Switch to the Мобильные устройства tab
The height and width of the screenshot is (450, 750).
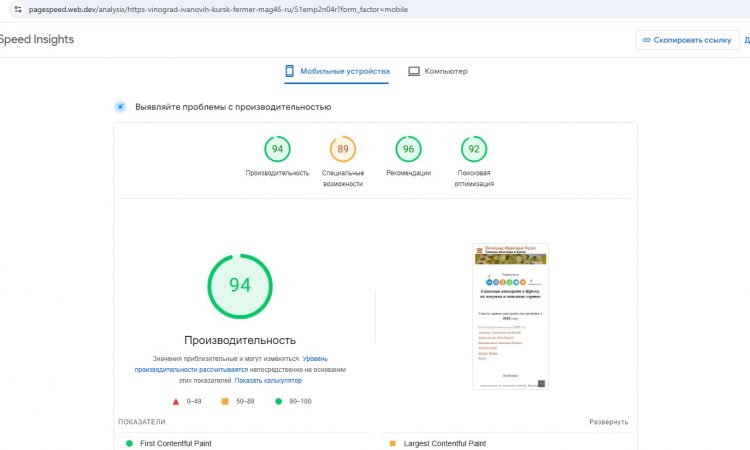point(337,71)
